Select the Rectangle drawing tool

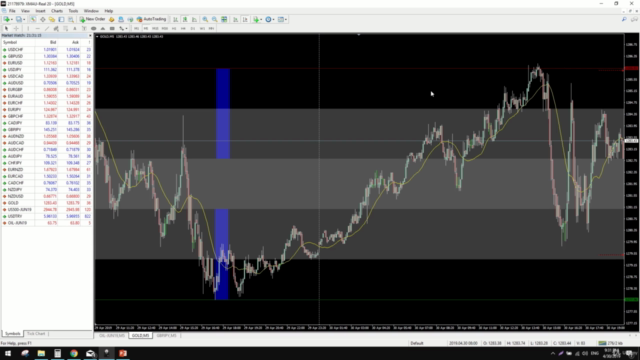(112, 29)
